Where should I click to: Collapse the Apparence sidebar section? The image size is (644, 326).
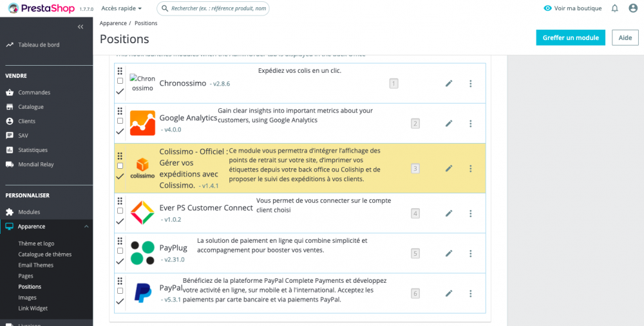(86, 227)
